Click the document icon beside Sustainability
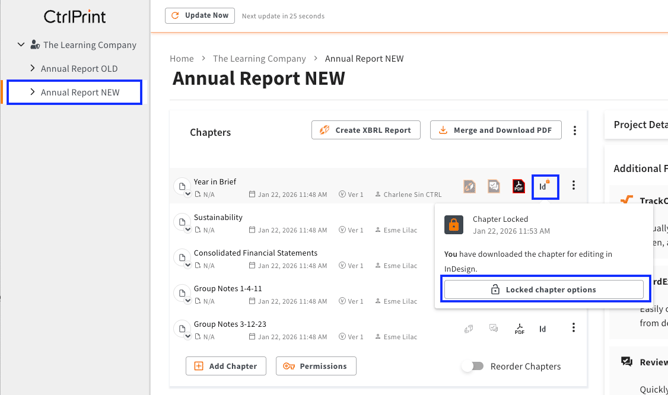The height and width of the screenshot is (395, 668). pos(182,222)
